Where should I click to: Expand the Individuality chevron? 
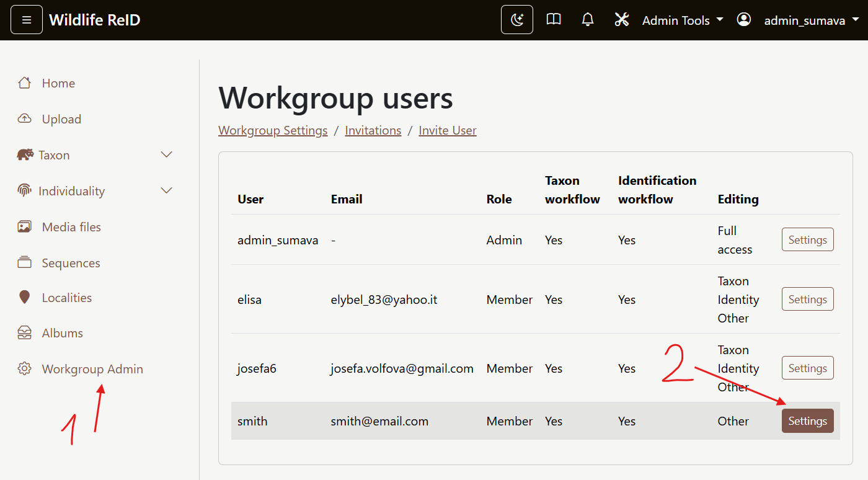[166, 190]
